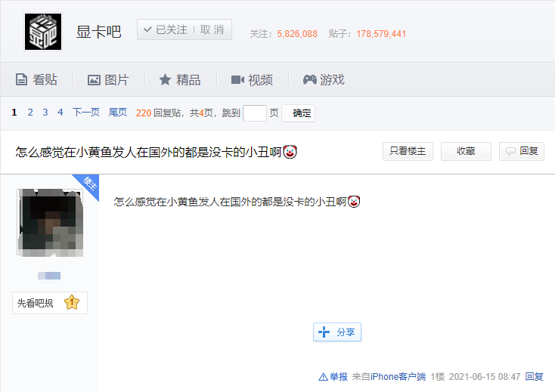
Task: Click the speech bubble icon in 回复 button
Action: tap(510, 152)
